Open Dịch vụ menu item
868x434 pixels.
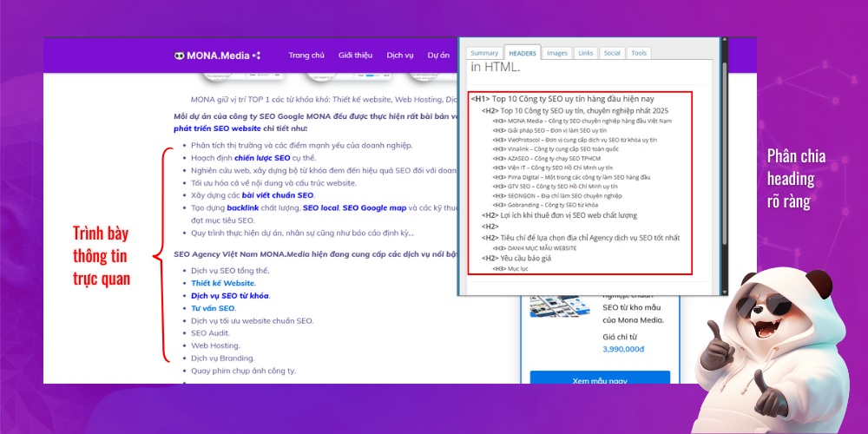point(400,56)
